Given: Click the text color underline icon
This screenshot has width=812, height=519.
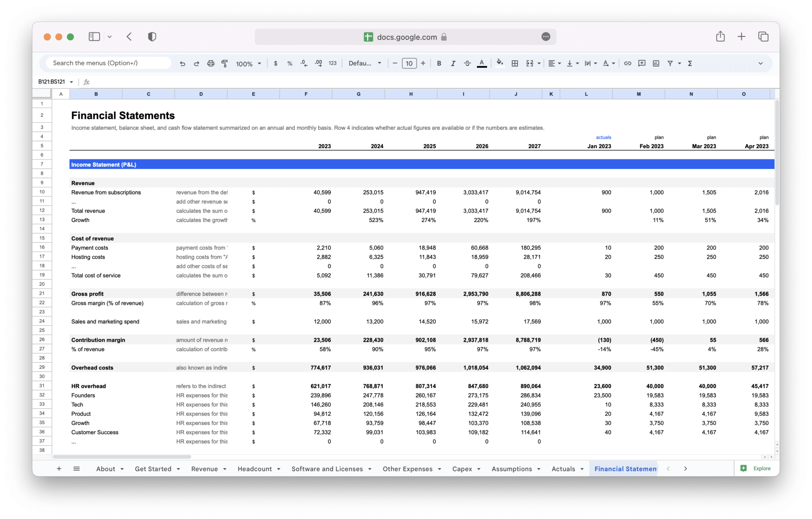Looking at the screenshot, I should pos(483,63).
